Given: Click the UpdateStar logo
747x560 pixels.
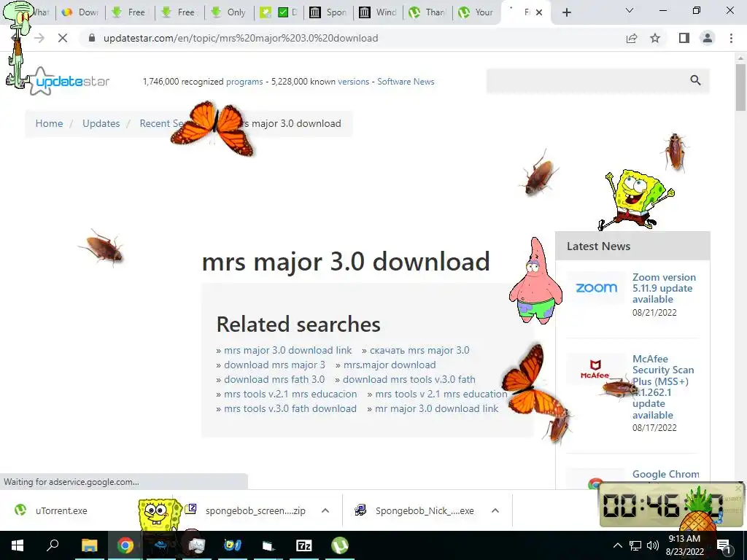Looking at the screenshot, I should point(71,82).
